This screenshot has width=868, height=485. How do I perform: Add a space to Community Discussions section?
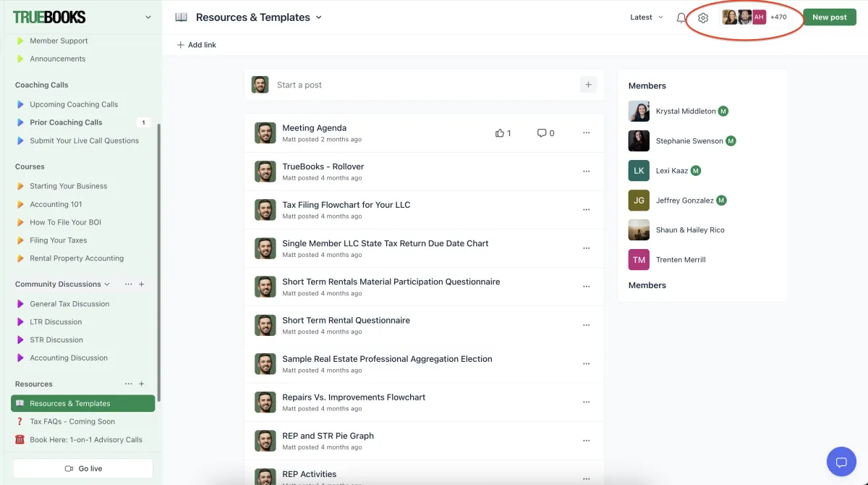coord(142,284)
